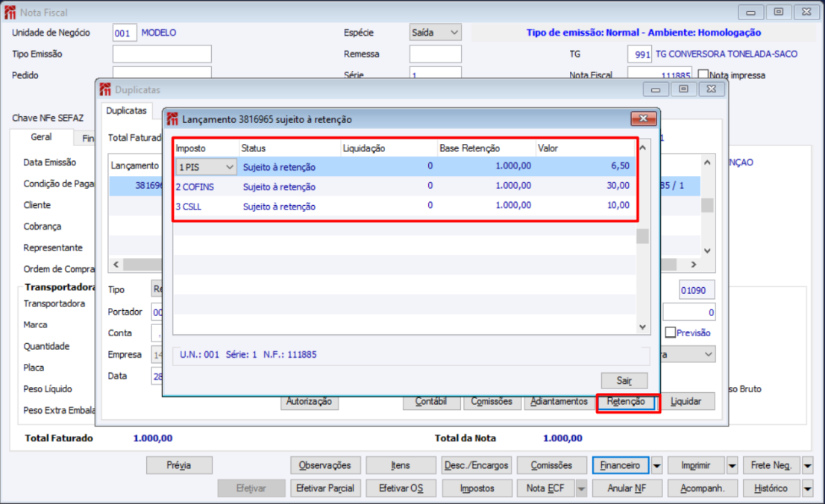Image resolution: width=825 pixels, height=504 pixels.
Task: Click the retention dialog title bar icon
Action: (x=172, y=119)
